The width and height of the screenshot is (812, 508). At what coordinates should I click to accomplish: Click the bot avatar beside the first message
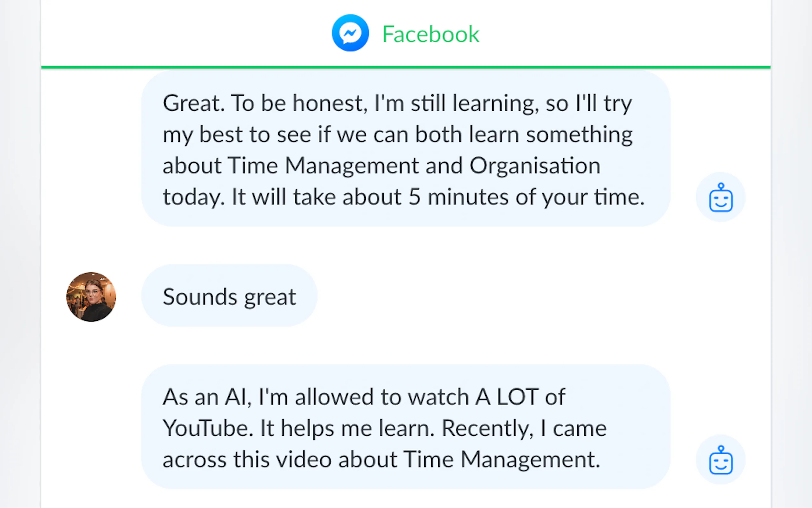720,197
